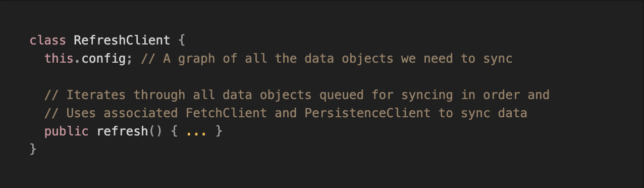Click the 'class' keyword
644x188 pixels.
coord(48,40)
